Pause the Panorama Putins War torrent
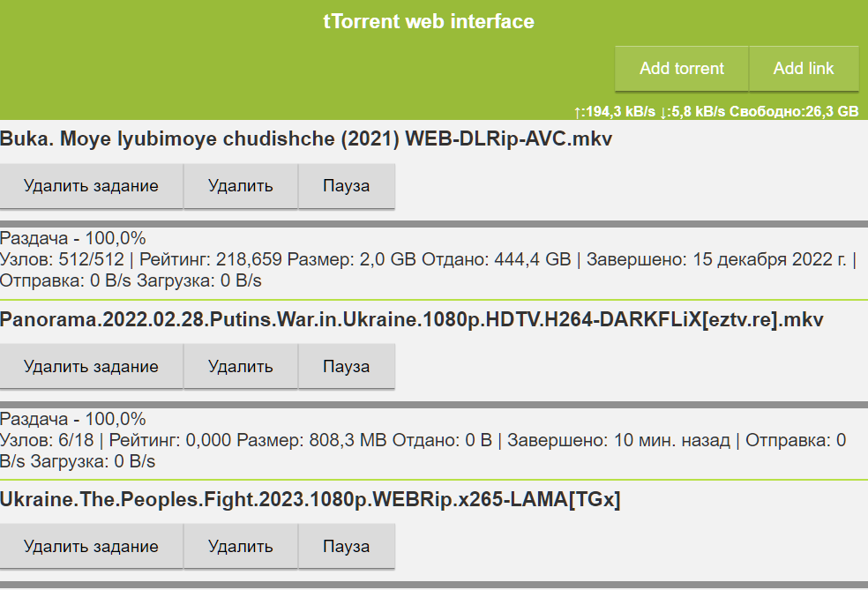This screenshot has height=590, width=868. 347,367
